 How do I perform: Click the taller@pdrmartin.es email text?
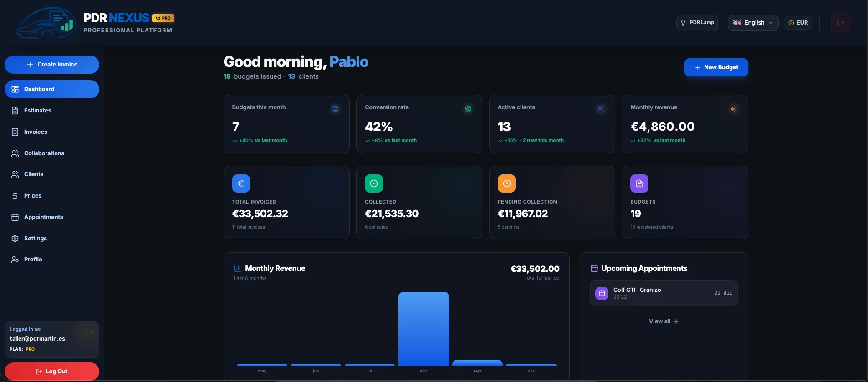pyautogui.click(x=37, y=339)
